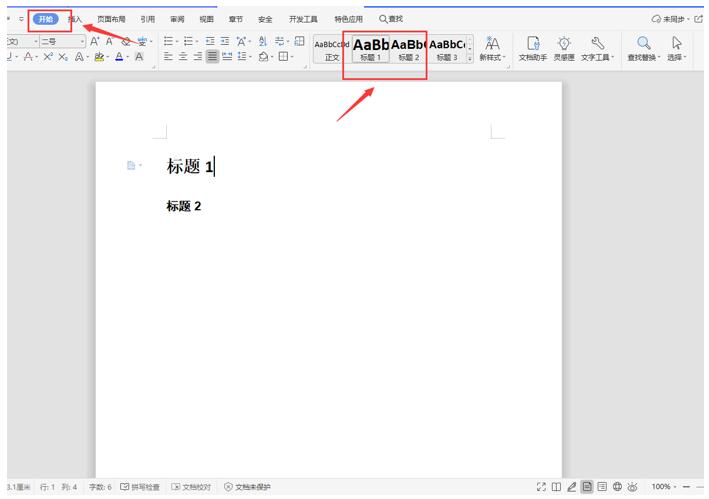This screenshot has height=499, width=709.
Task: Click the eye protection mode icon
Action: pos(633,487)
